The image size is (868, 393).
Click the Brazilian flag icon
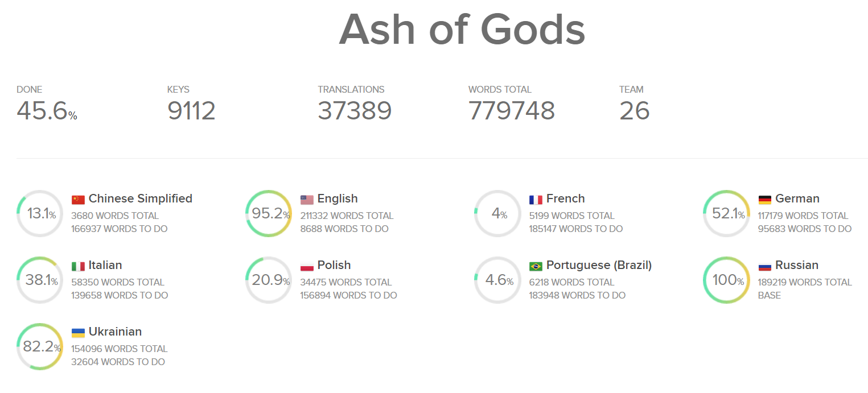point(536,266)
